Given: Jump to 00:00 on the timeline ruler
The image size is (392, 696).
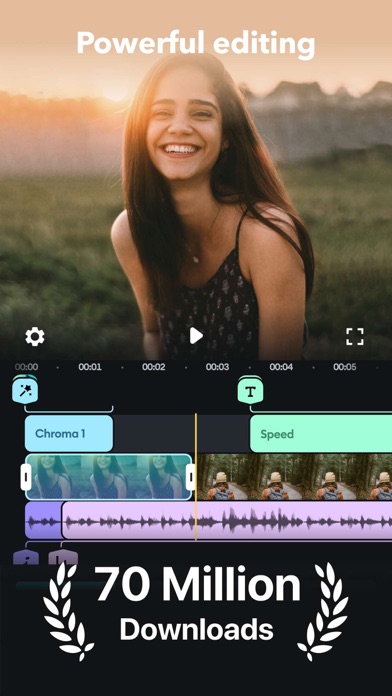Looking at the screenshot, I should tap(26, 367).
